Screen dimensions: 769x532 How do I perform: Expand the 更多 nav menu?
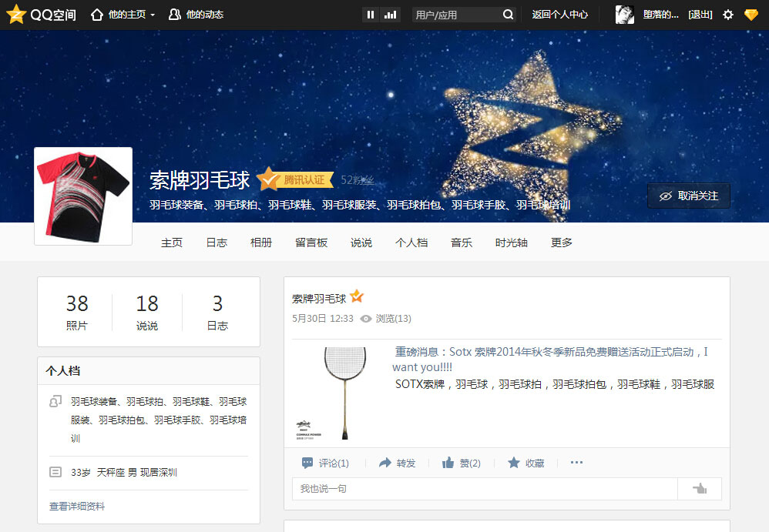pyautogui.click(x=562, y=243)
